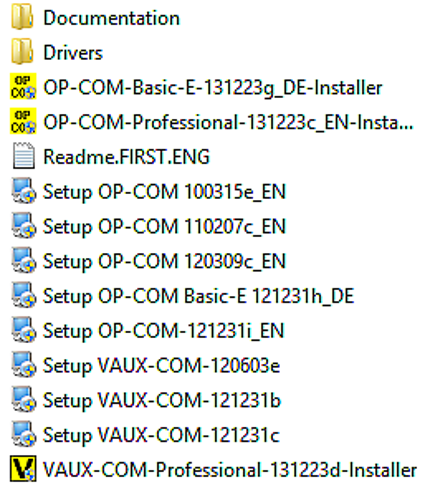Click the OP-COM-Basic-E-131223g_DE-Installer yellow icon
Viewport: 430px width, 500px height.
coord(23,87)
